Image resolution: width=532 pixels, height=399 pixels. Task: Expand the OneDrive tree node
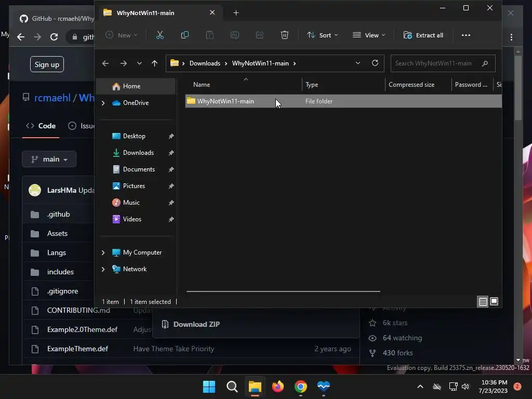point(103,103)
